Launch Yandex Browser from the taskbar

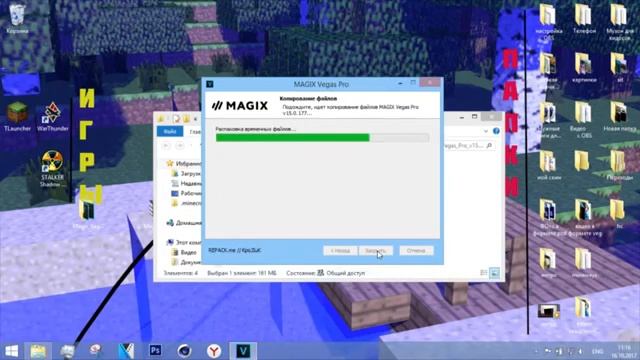[213, 351]
